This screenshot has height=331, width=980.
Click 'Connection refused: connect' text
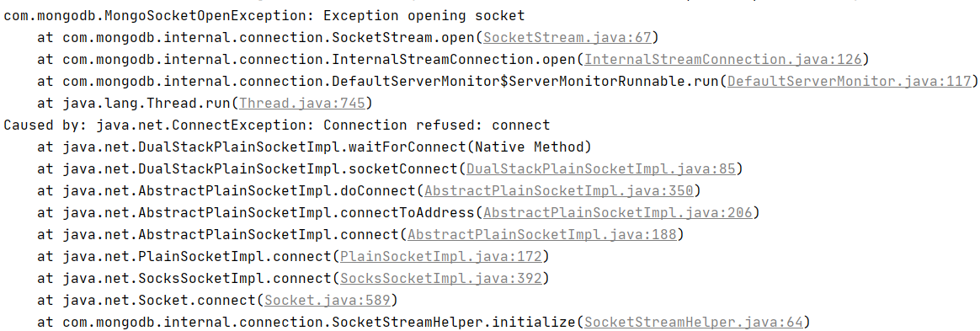point(437,125)
